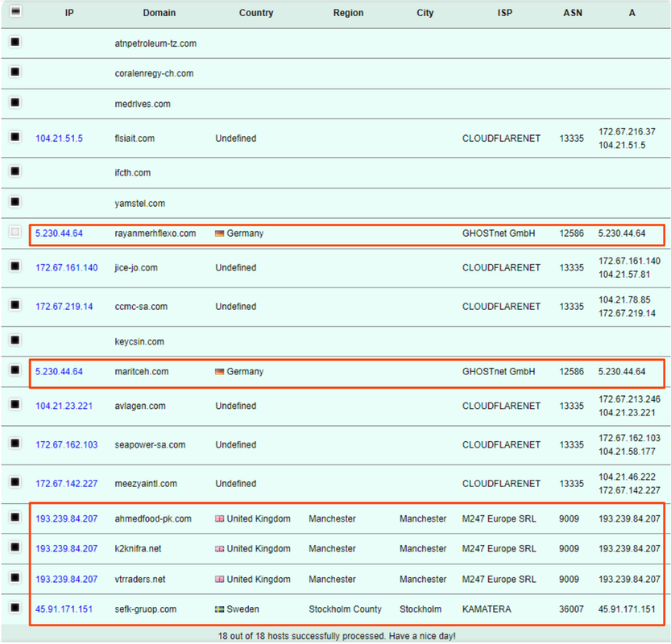Toggle the checkbox for flsiait.com
The width and height of the screenshot is (671, 644).
pyautogui.click(x=15, y=137)
